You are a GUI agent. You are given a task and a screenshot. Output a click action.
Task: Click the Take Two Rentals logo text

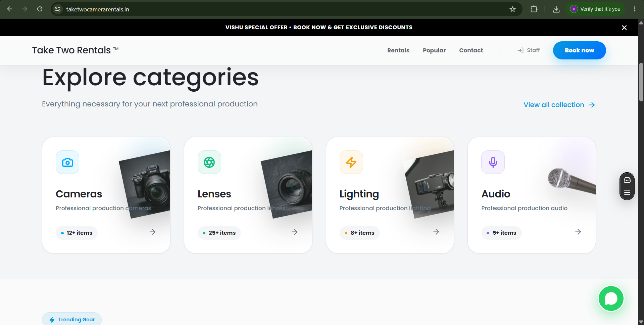click(x=75, y=50)
